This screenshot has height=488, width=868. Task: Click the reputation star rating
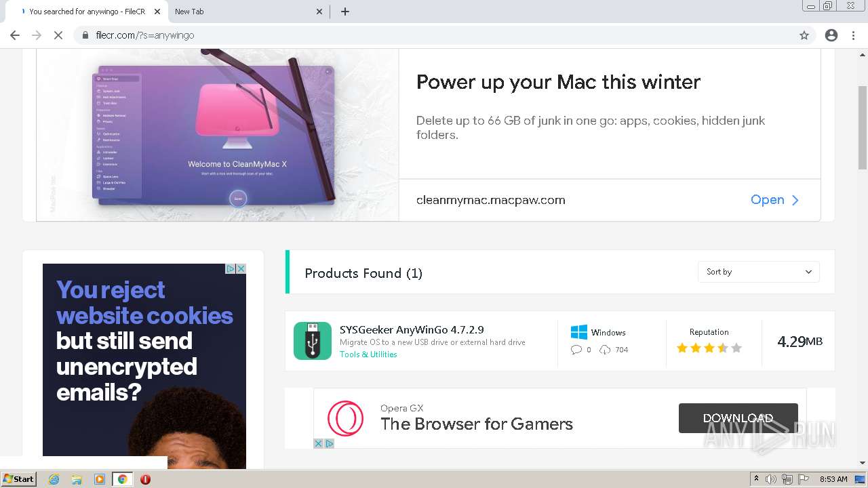709,348
